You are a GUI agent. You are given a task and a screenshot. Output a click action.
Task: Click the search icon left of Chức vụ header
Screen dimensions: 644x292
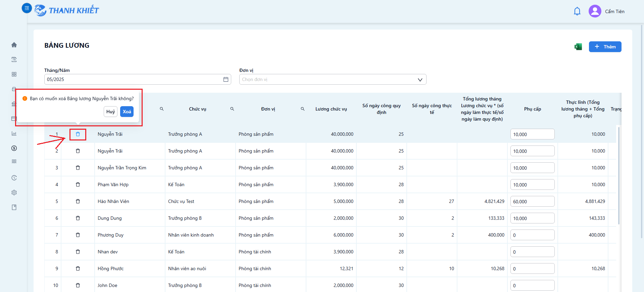coord(162,109)
